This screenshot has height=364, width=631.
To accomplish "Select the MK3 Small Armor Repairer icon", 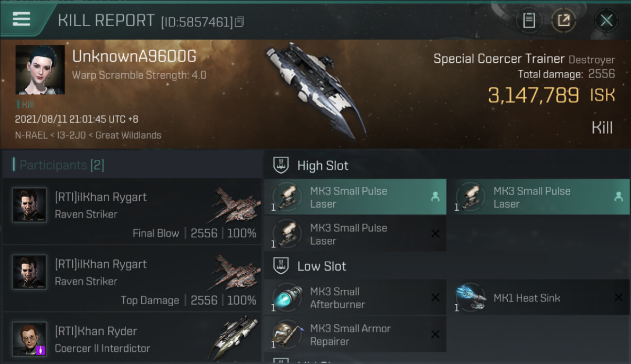I will pos(287,334).
